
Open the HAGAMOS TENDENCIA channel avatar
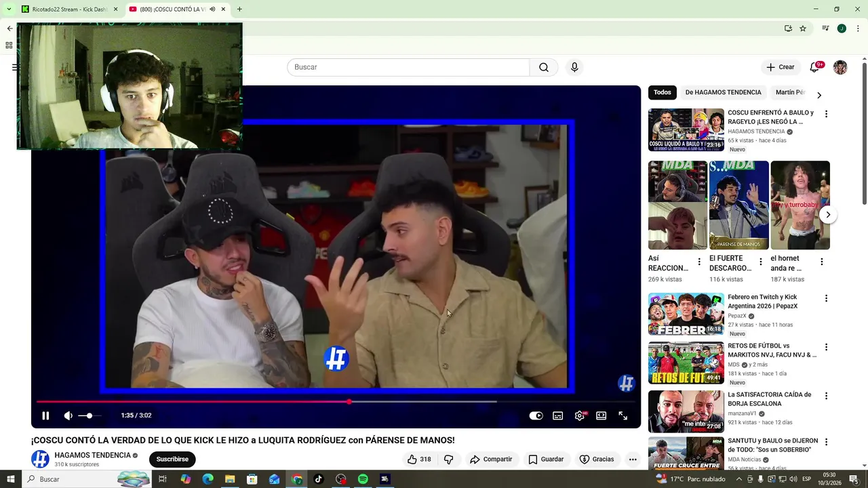point(40,460)
